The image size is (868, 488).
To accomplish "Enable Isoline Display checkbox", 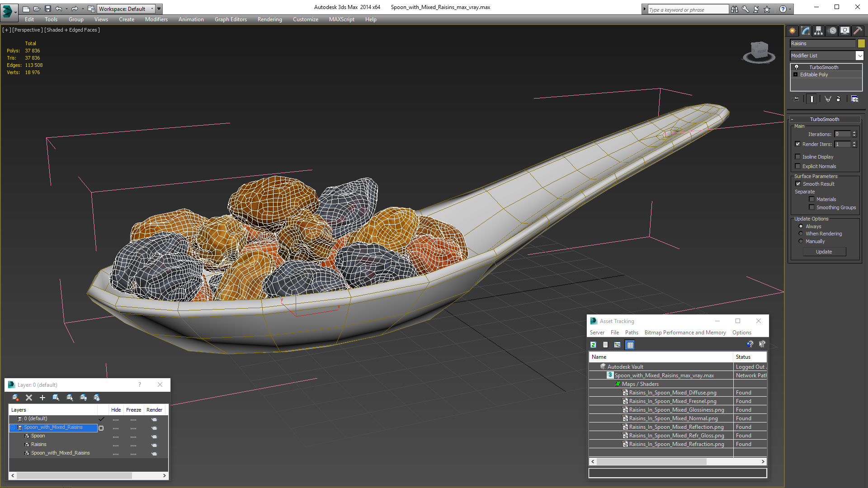I will click(x=798, y=157).
